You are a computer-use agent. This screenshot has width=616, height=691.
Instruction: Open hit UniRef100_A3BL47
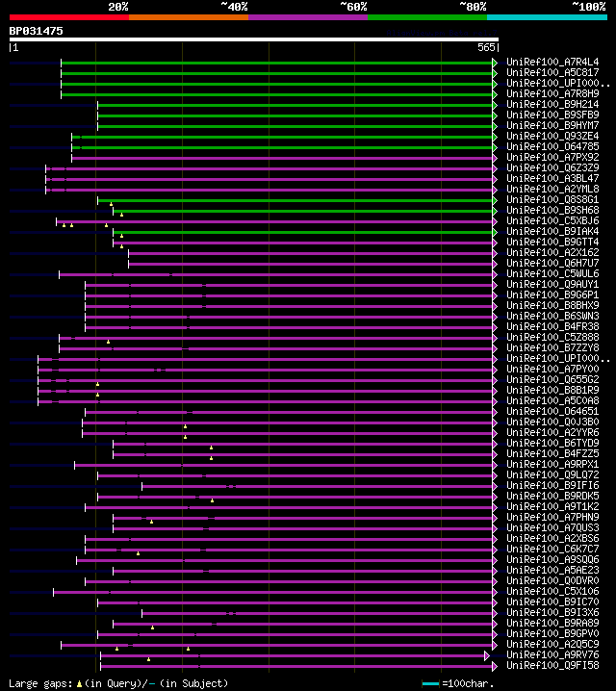coord(552,178)
